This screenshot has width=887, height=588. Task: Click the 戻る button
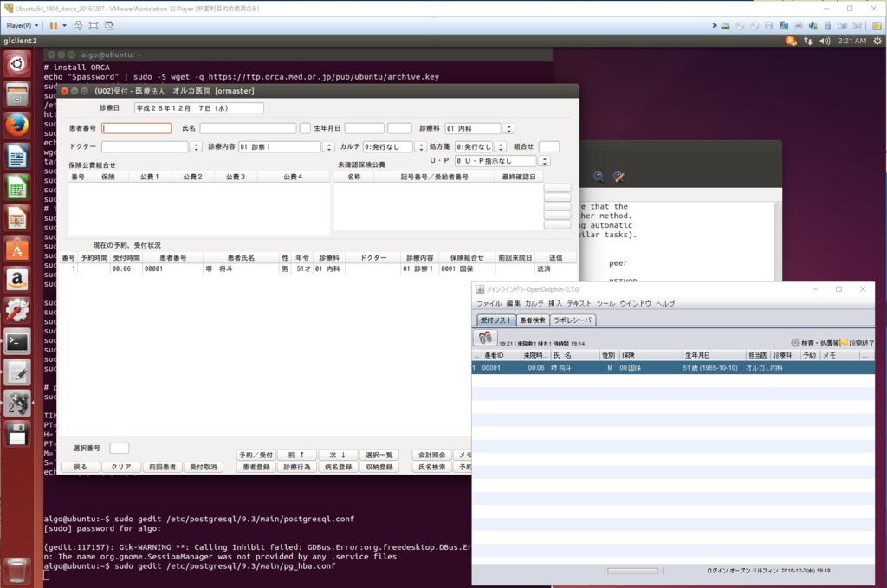(81, 467)
